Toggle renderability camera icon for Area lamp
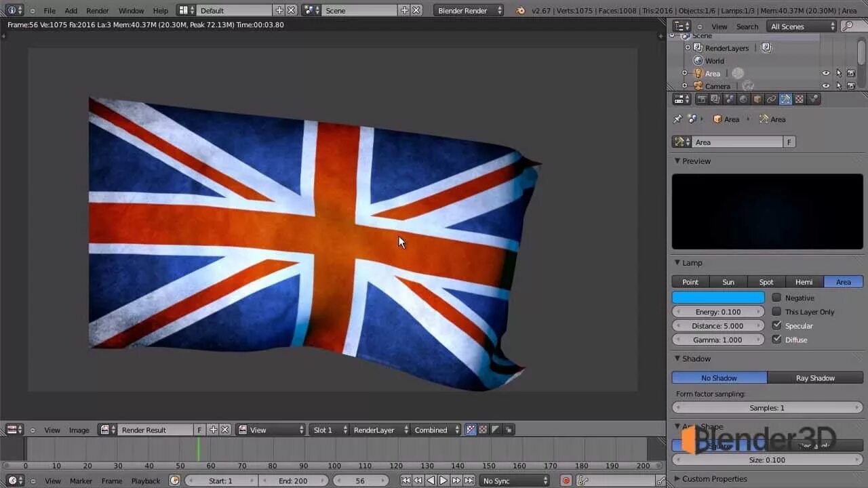868x488 pixels. coord(851,73)
